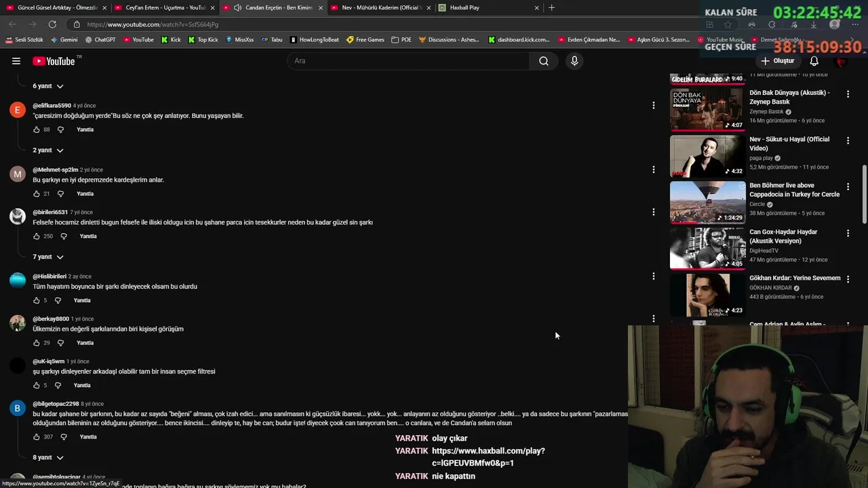
Task: Like the comment by @berkay8800
Action: tap(37, 343)
